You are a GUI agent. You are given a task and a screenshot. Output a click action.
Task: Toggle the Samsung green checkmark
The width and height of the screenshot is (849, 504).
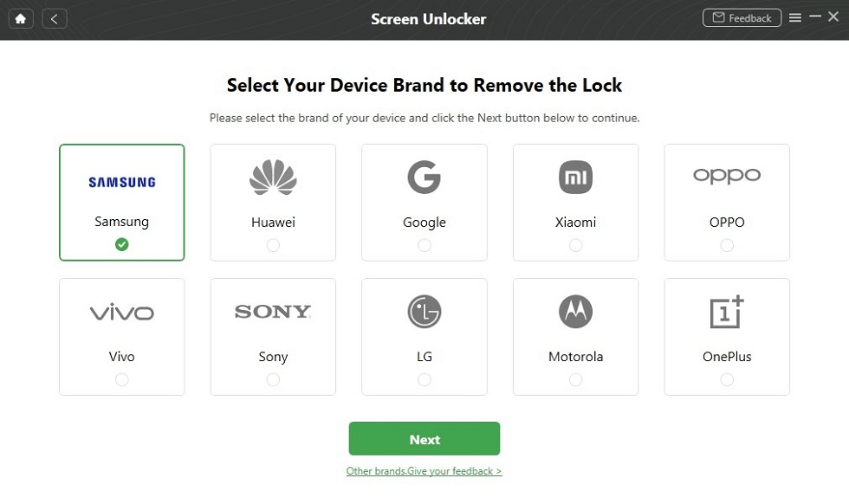(x=121, y=244)
